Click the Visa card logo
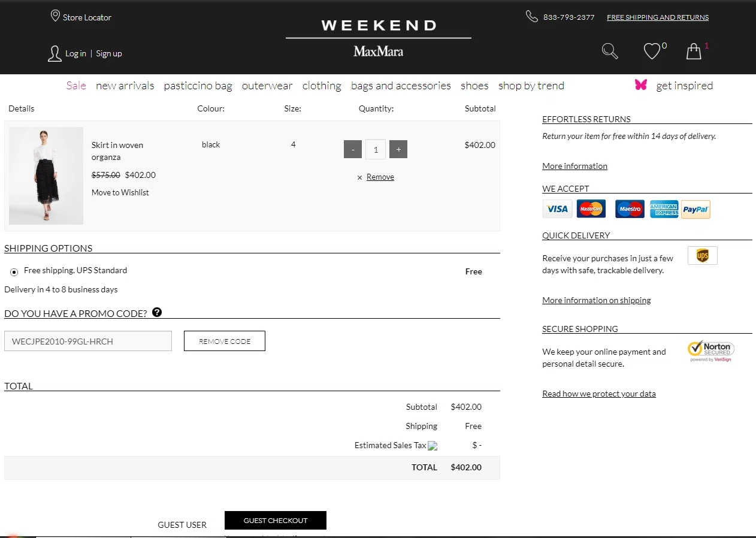This screenshot has width=756, height=538. point(557,209)
